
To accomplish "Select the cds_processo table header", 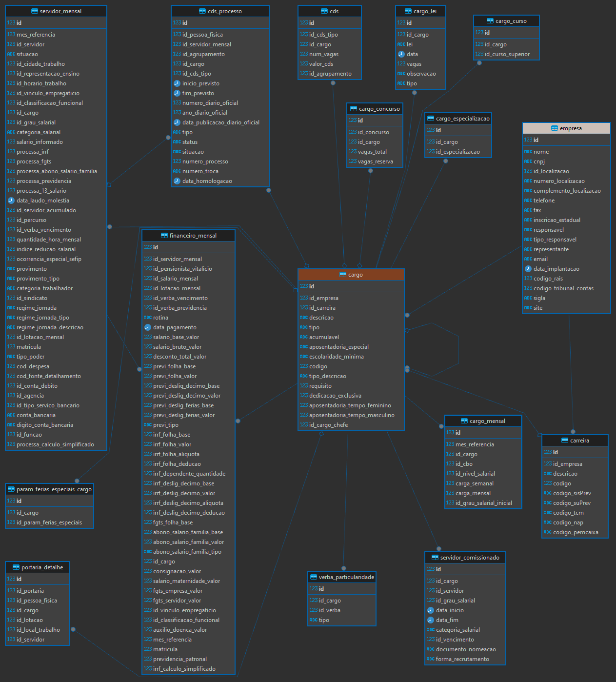I will coord(220,11).
